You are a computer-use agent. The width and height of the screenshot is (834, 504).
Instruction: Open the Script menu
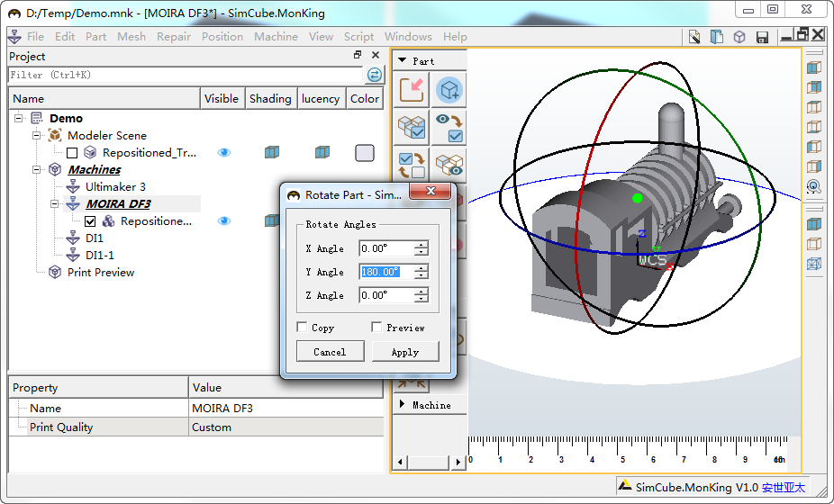pyautogui.click(x=358, y=37)
